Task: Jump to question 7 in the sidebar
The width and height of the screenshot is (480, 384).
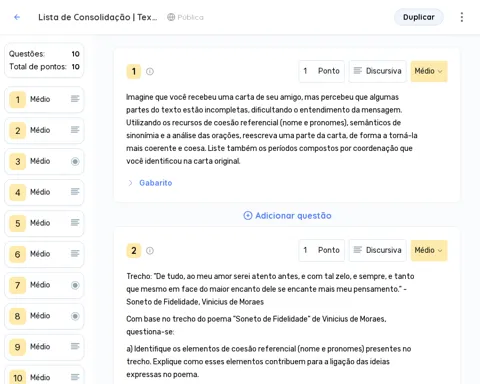Action: (44, 285)
